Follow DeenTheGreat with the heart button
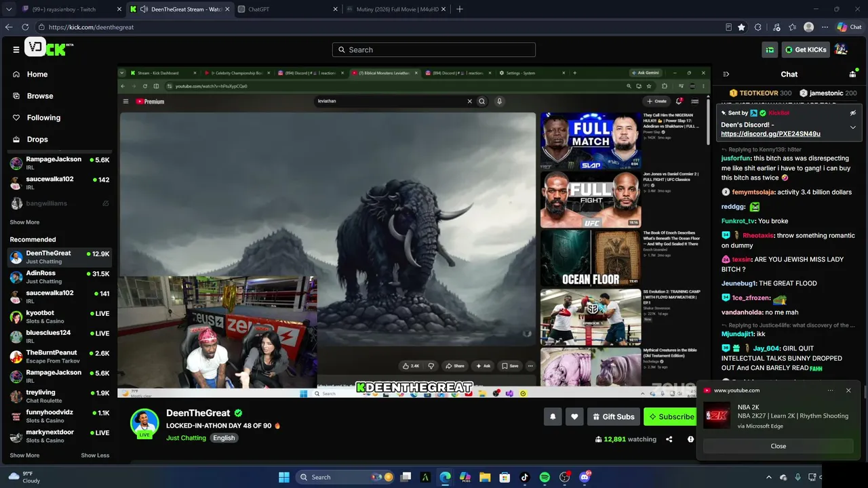The width and height of the screenshot is (868, 488). (574, 417)
